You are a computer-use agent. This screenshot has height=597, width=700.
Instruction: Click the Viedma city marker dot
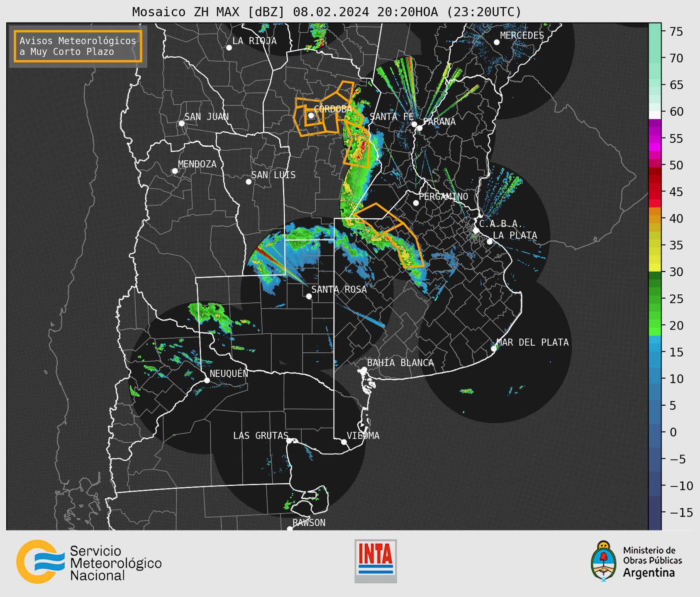(x=344, y=442)
